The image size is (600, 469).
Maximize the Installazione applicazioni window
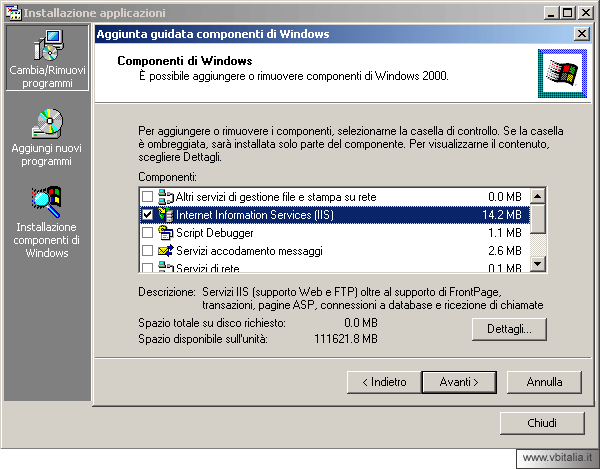coord(567,13)
